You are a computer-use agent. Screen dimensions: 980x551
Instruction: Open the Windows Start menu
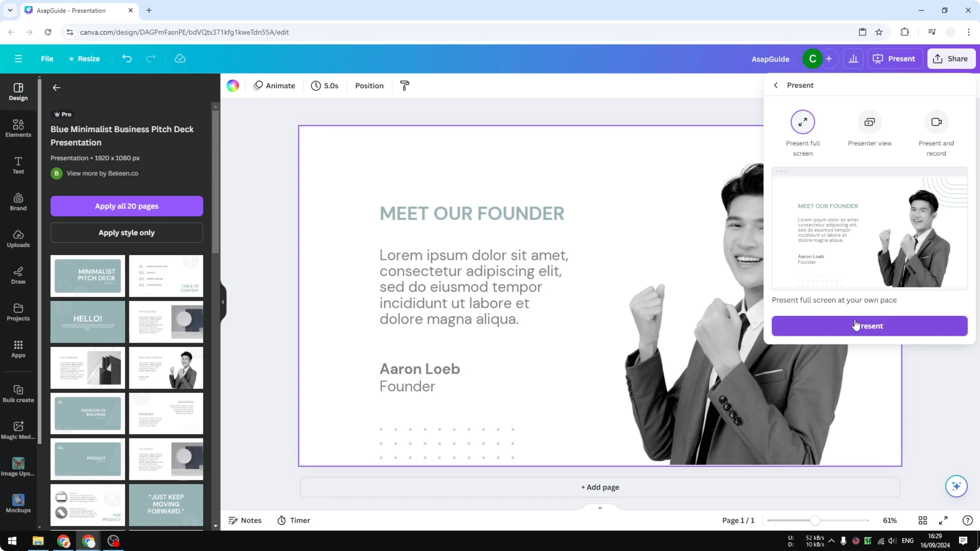[12, 541]
